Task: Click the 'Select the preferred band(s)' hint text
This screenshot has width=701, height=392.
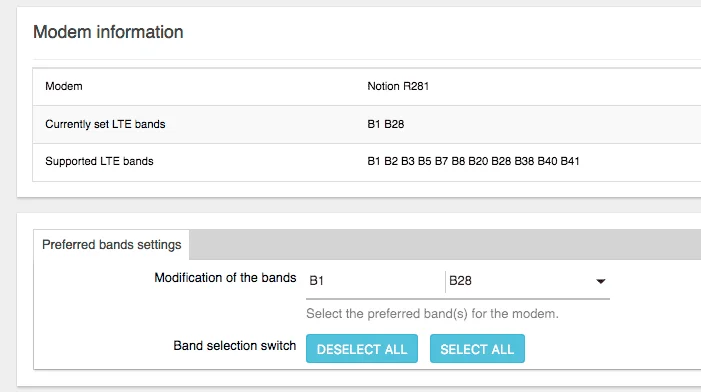Action: click(432, 314)
